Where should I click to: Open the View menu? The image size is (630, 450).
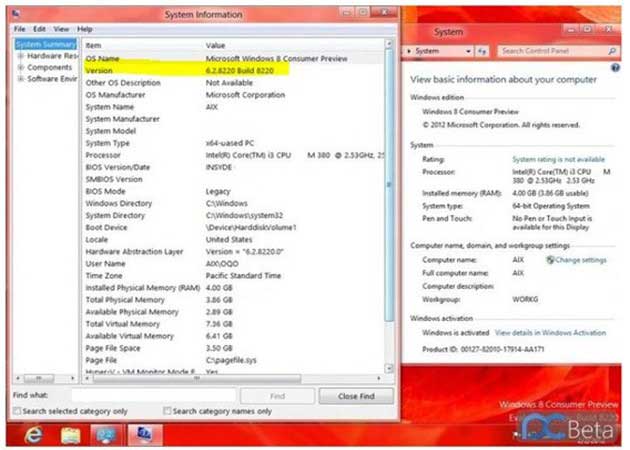tap(61, 30)
